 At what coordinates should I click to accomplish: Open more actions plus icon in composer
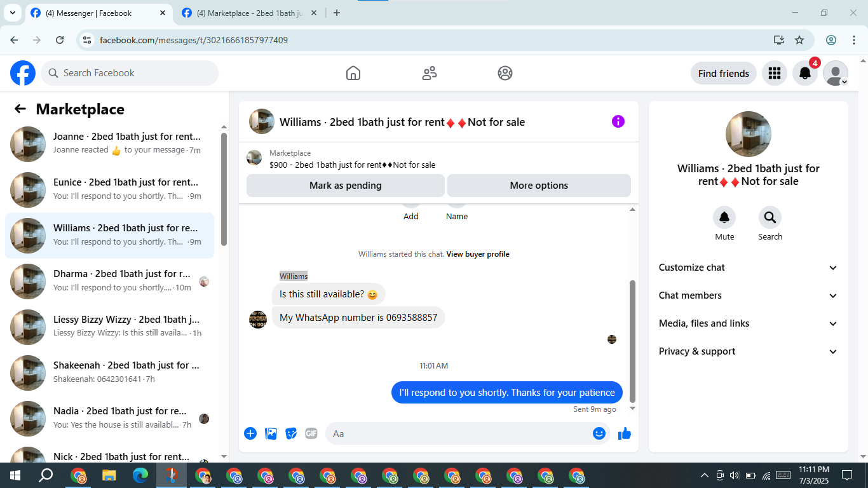(250, 433)
